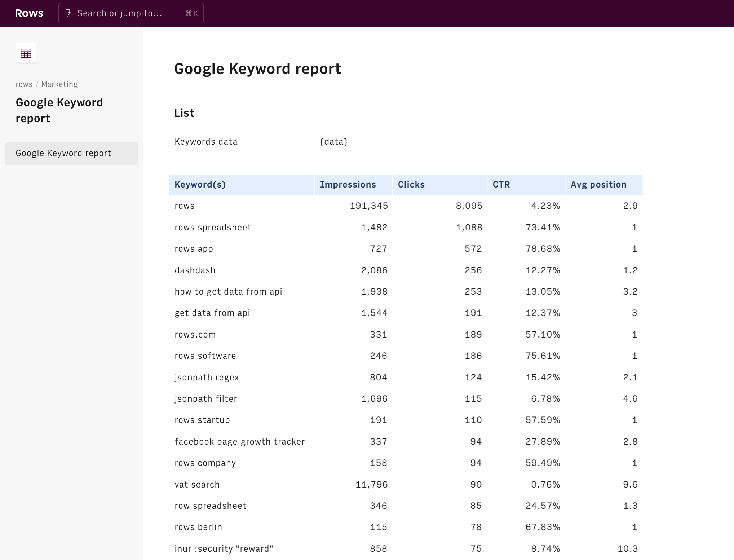Screen dimensions: 734x560
Task: Click the lightning bolt search icon
Action: point(68,13)
